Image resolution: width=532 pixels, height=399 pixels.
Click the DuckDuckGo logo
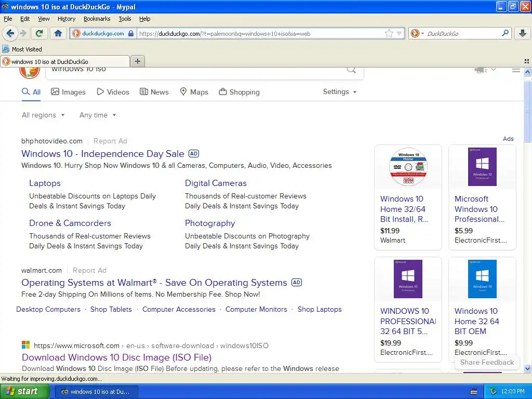[30, 72]
